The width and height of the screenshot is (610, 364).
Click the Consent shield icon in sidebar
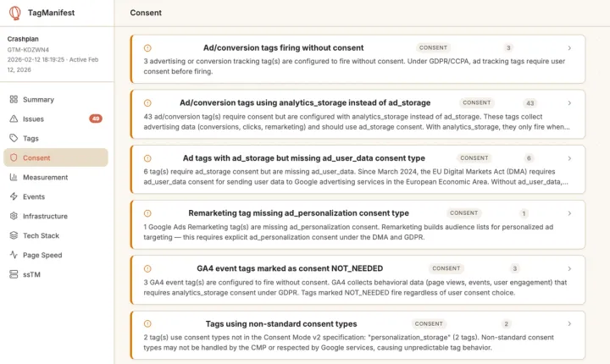pyautogui.click(x=14, y=157)
